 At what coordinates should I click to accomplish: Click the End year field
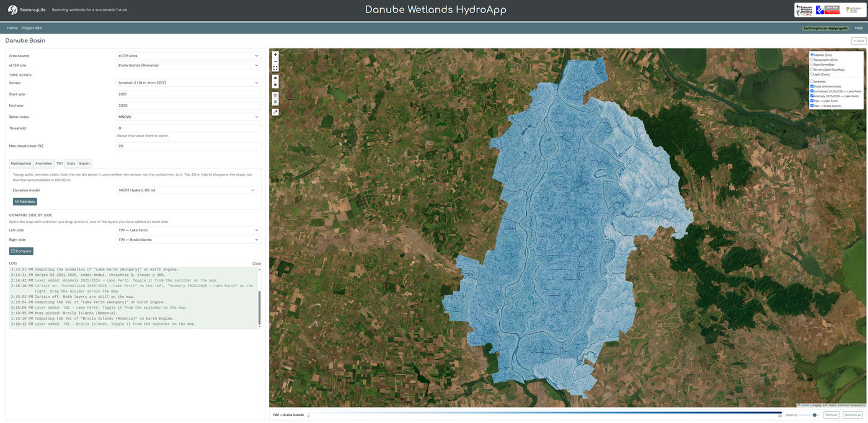[188, 105]
